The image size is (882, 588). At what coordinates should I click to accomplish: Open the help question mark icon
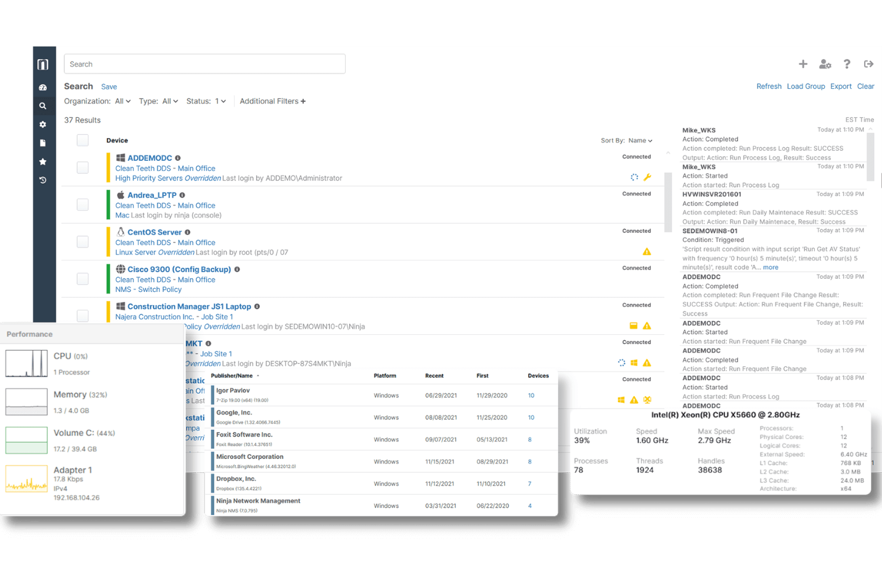tap(847, 64)
